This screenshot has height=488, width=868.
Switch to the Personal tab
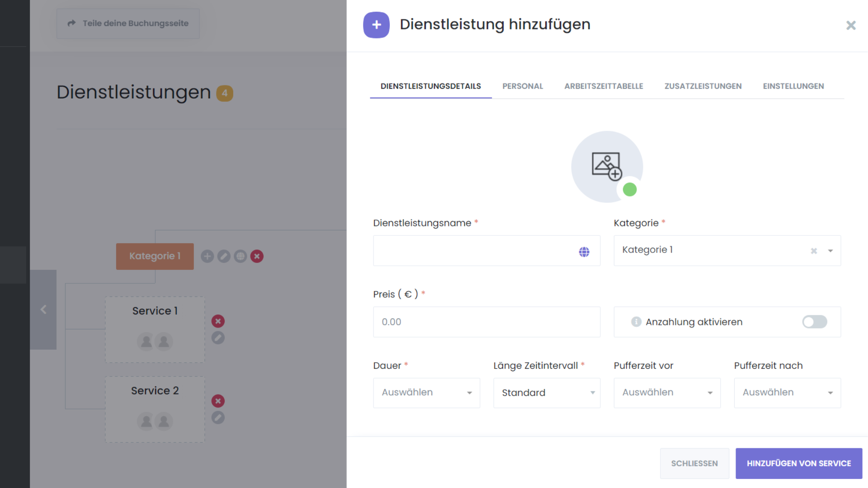(x=523, y=86)
